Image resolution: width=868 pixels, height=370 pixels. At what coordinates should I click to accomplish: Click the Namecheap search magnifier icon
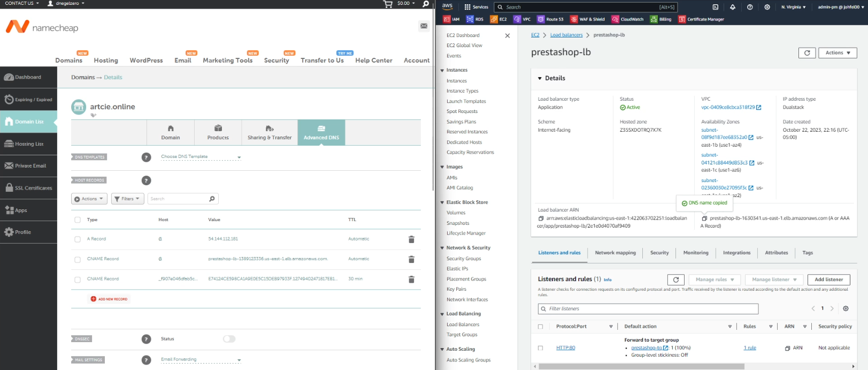[426, 4]
